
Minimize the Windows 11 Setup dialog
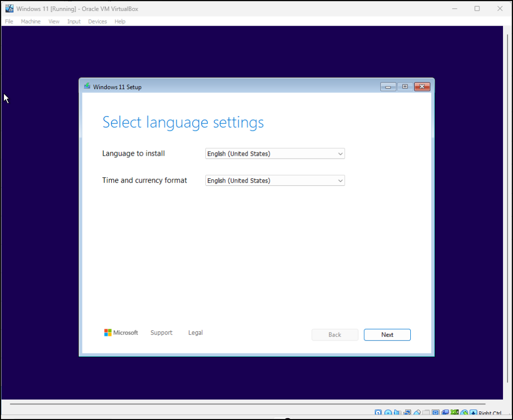click(x=388, y=87)
